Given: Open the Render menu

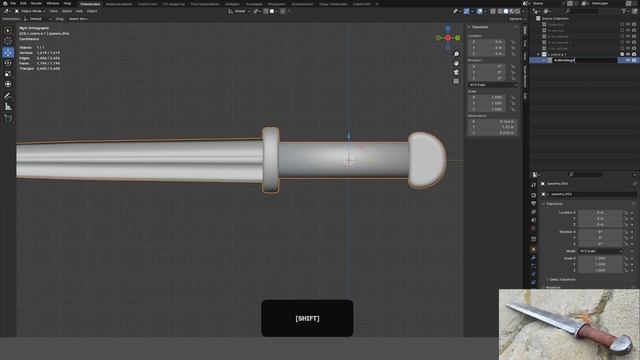Looking at the screenshot, I should point(36,3).
